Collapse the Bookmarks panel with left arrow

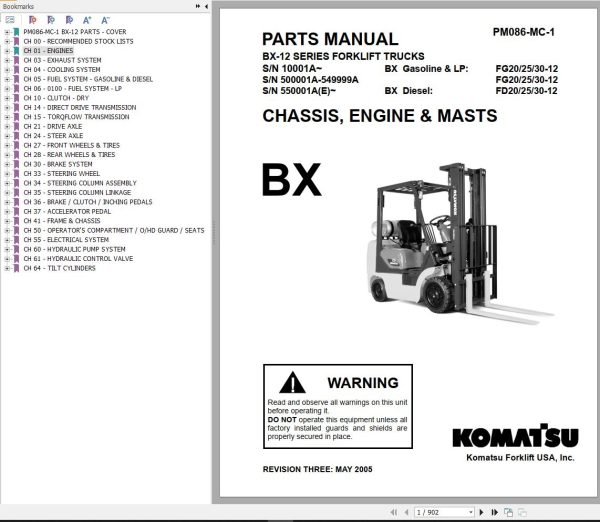tap(206, 6)
